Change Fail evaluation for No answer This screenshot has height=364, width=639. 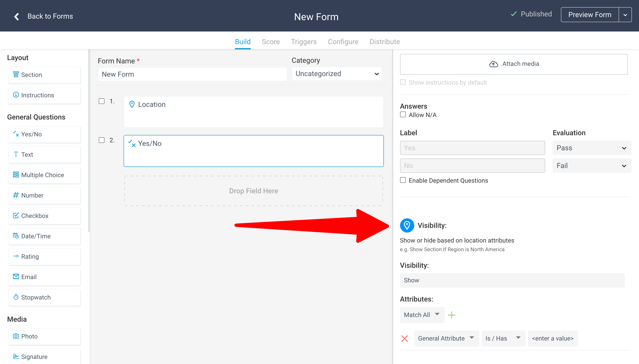pos(592,166)
